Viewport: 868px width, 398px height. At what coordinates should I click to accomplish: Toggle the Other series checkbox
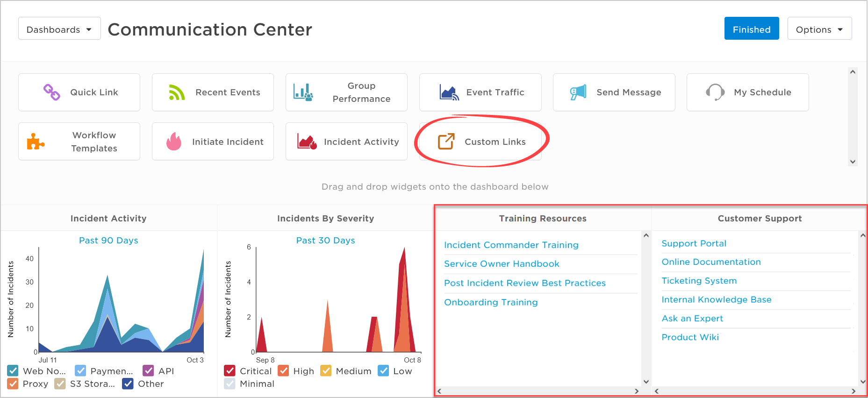tap(128, 384)
